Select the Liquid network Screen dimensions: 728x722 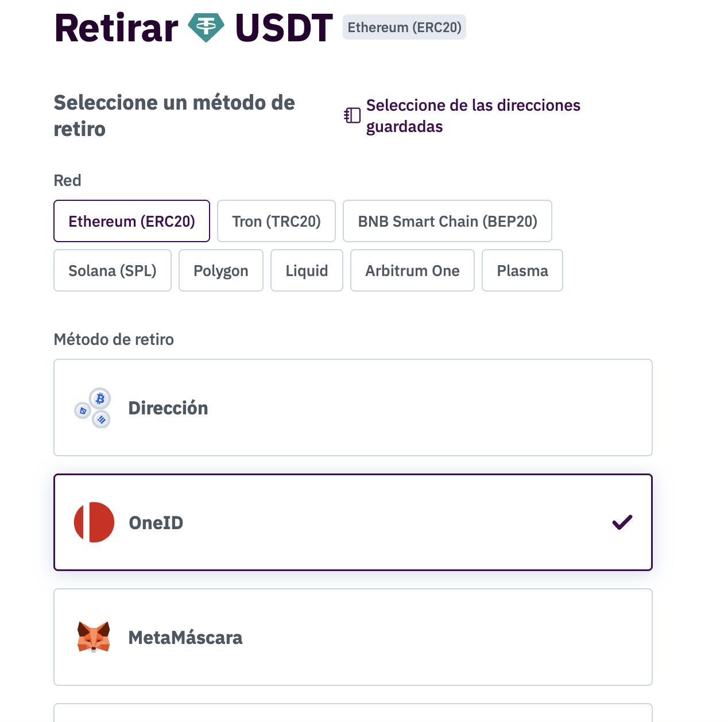(307, 270)
